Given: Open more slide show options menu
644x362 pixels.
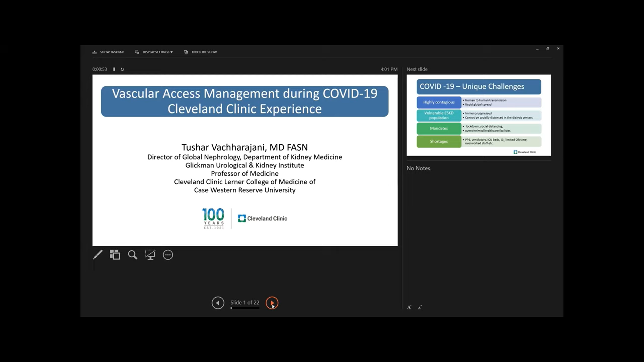Looking at the screenshot, I should click(x=168, y=255).
